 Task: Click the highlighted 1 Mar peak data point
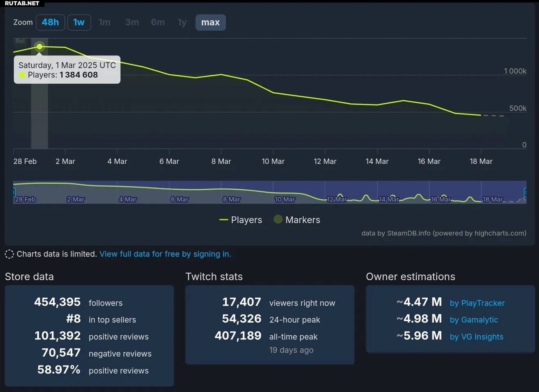pos(40,47)
